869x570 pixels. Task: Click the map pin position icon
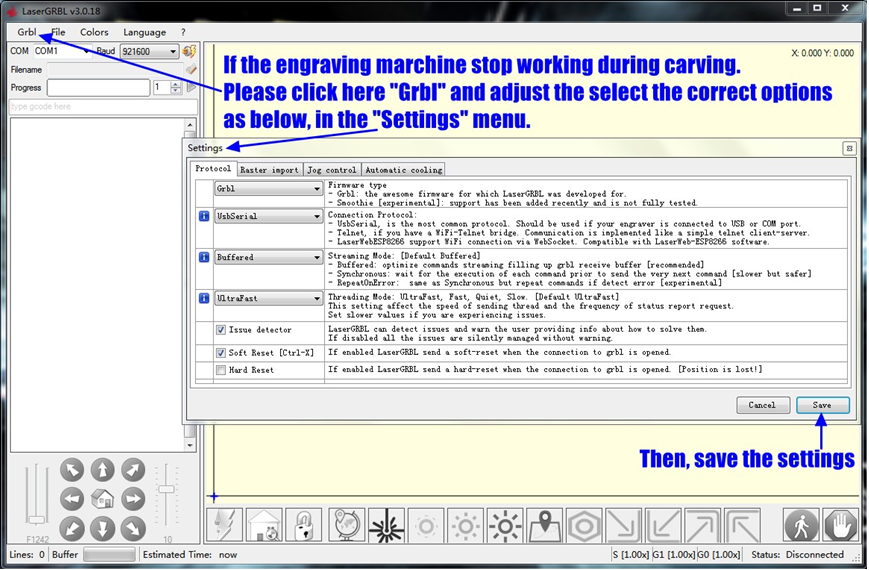tap(545, 525)
